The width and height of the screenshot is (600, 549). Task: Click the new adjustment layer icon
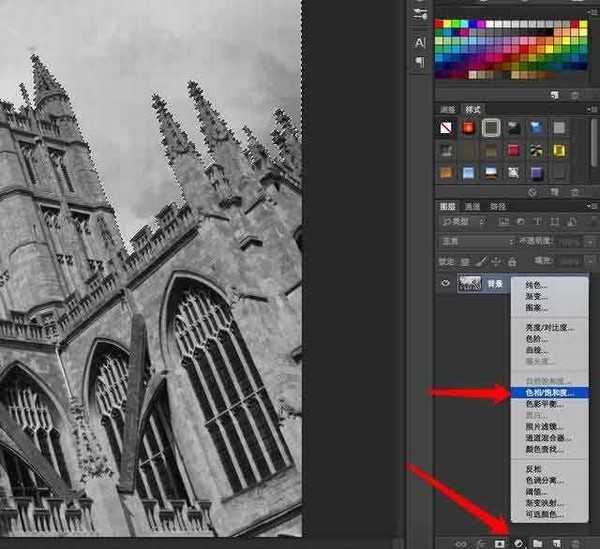coord(519,541)
